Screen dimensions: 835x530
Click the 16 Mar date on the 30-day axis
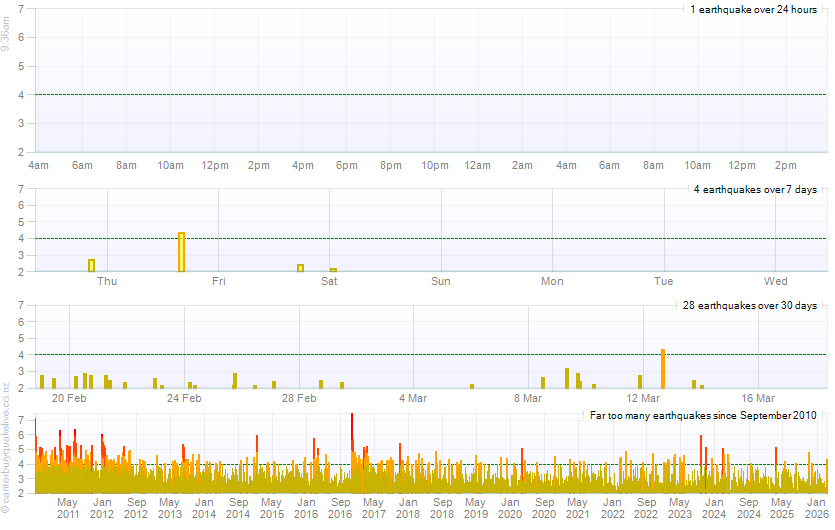point(759,398)
